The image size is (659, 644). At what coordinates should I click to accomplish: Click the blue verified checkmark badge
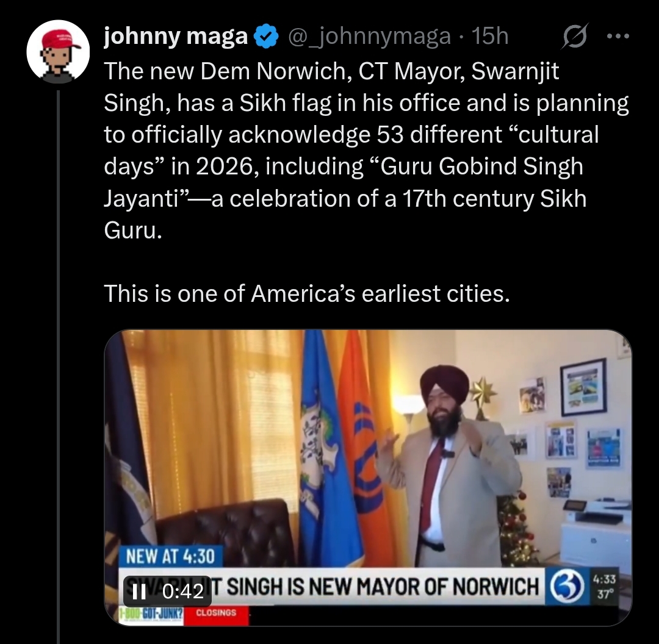pos(267,37)
